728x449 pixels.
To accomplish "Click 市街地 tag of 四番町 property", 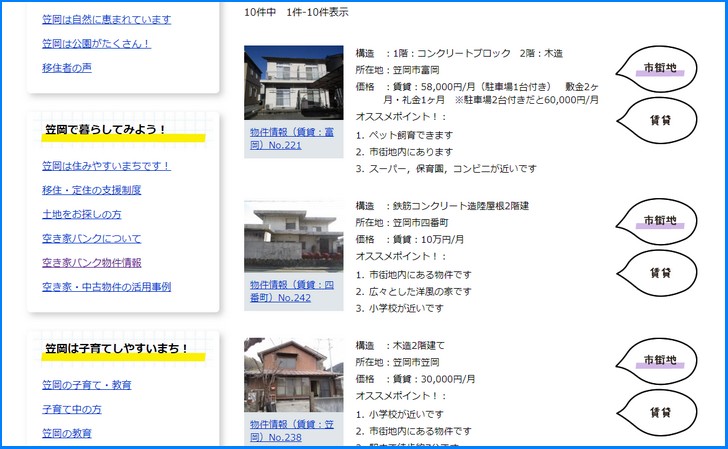I will click(x=657, y=221).
